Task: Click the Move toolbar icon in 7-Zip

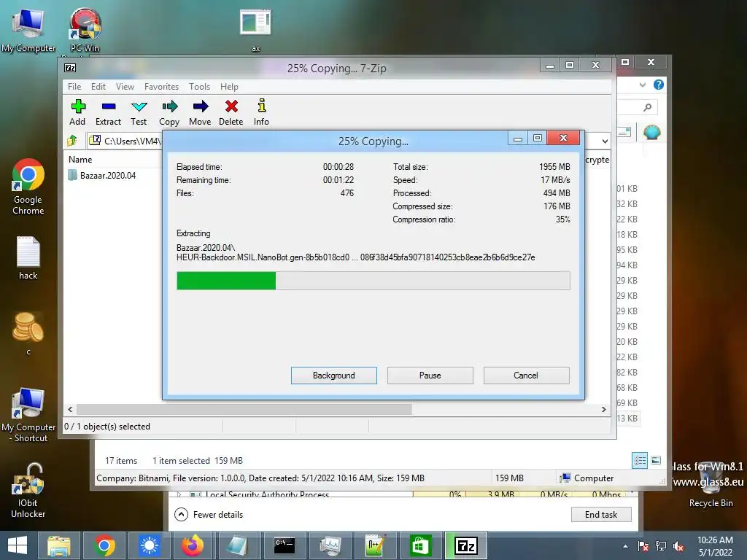Action: tap(200, 112)
